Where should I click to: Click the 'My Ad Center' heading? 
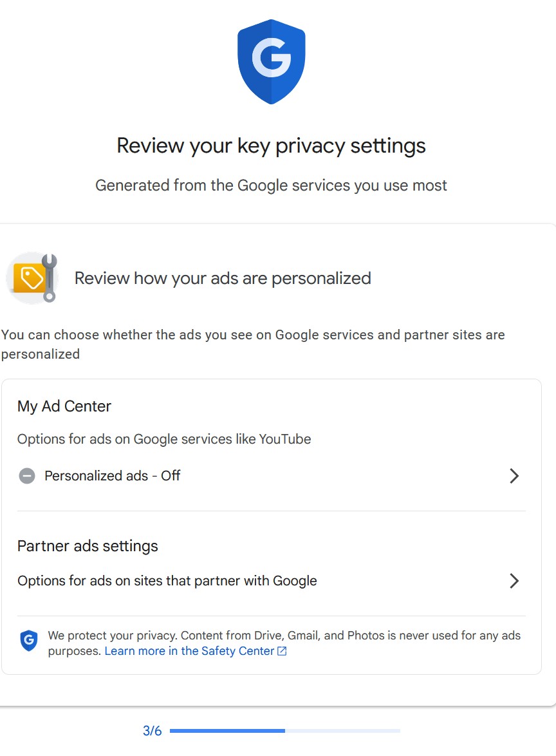[x=64, y=406]
